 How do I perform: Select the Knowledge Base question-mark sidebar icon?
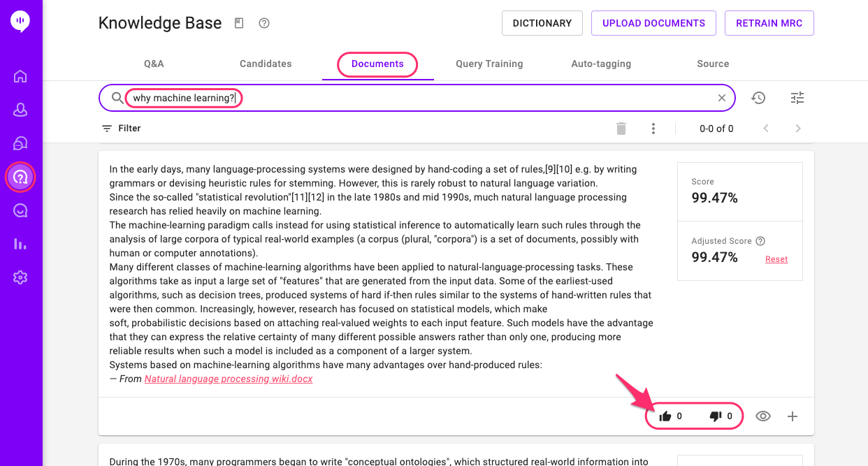coord(20,177)
